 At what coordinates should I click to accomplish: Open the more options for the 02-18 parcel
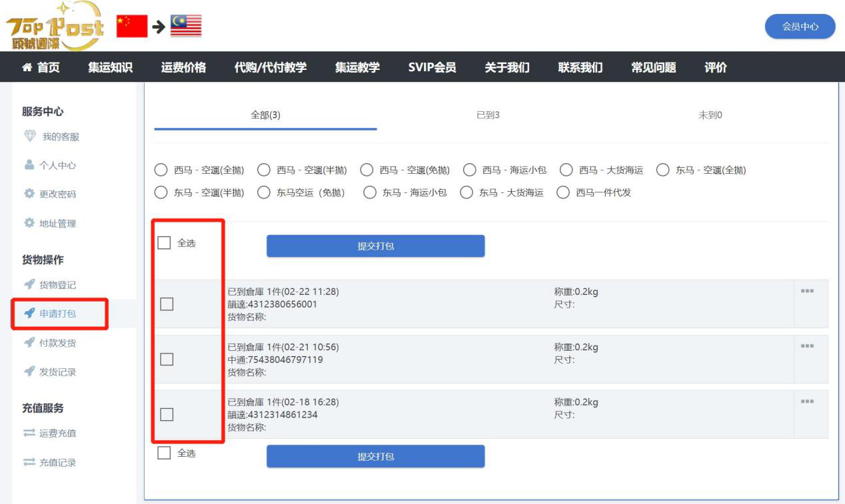pyautogui.click(x=807, y=401)
